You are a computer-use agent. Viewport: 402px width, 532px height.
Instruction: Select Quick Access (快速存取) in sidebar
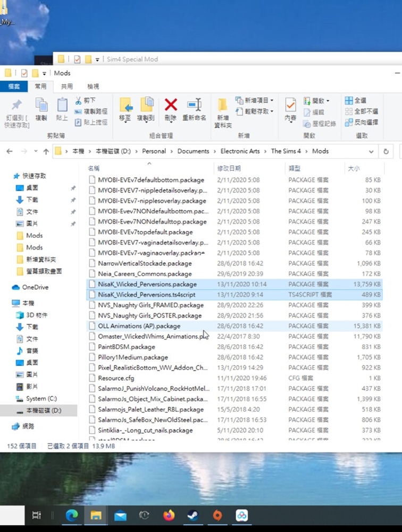(x=34, y=176)
